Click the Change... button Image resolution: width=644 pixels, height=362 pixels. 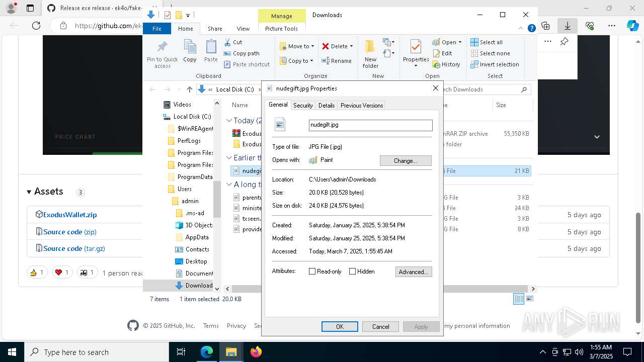click(x=406, y=161)
